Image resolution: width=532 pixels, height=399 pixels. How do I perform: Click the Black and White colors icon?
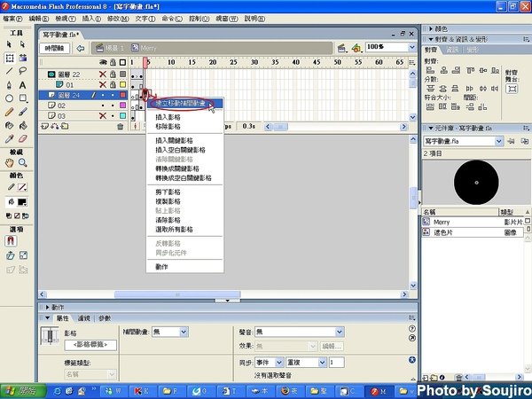tap(9, 215)
